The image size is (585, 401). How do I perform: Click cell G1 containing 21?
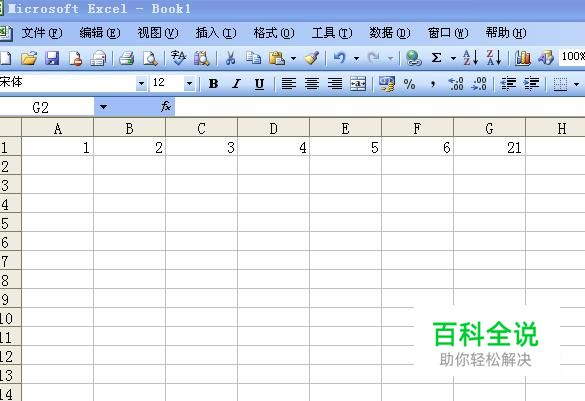tap(489, 147)
